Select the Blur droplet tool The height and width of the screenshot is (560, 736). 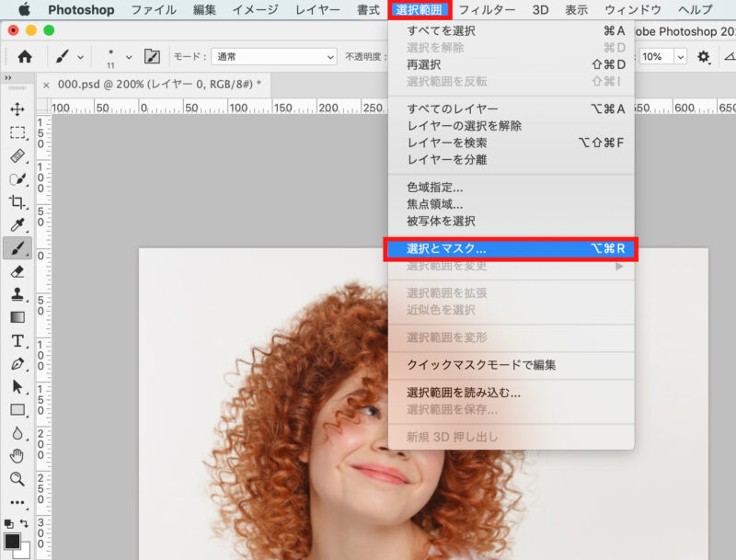[x=17, y=433]
